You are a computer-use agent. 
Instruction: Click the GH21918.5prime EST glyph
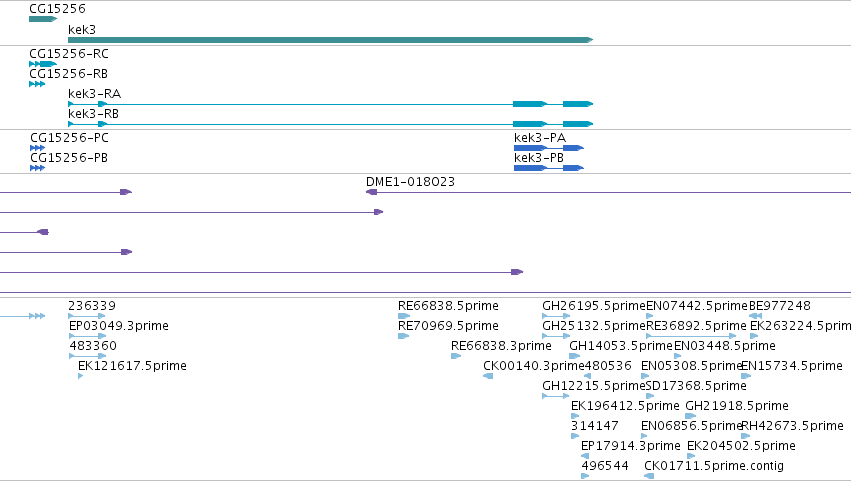pos(690,416)
